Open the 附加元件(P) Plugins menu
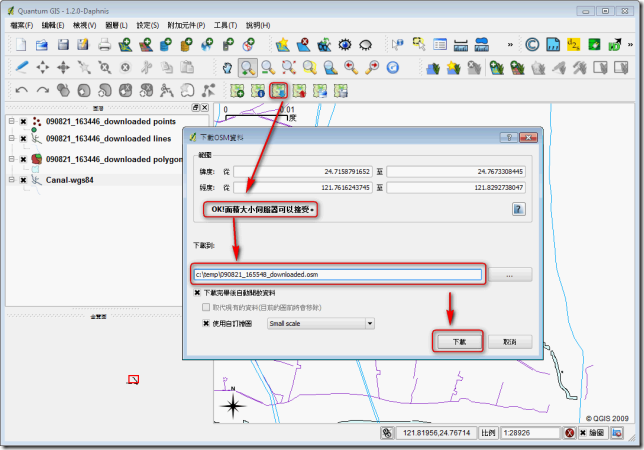This screenshot has height=450, width=644. pyautogui.click(x=186, y=25)
